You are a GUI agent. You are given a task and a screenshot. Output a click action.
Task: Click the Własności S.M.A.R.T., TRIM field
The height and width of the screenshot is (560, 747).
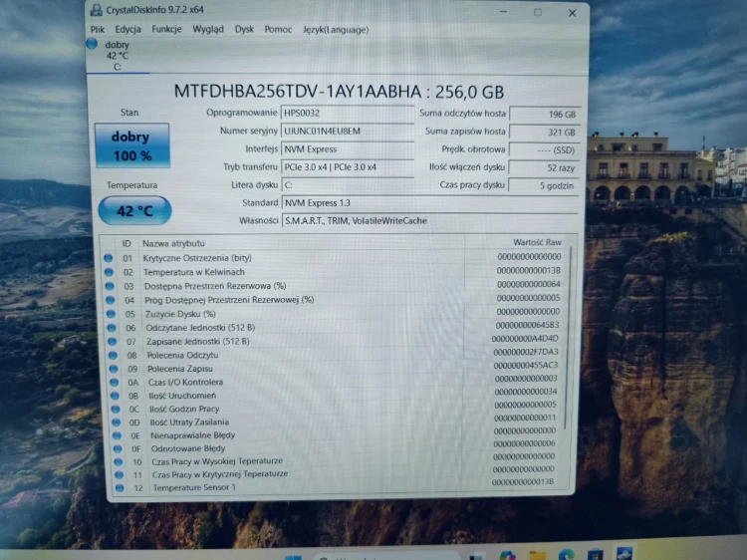429,220
